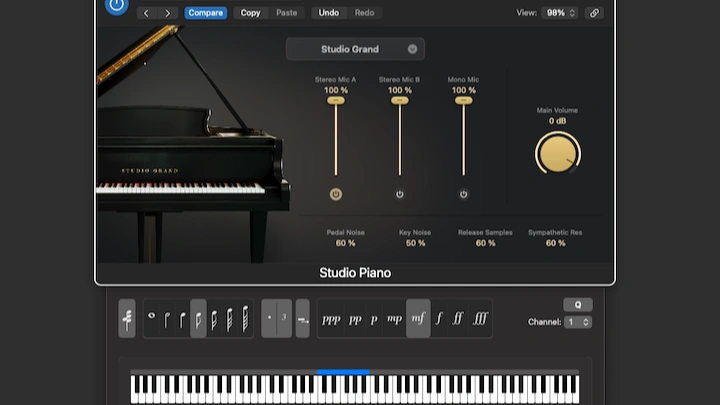Viewport: 720px width, 405px height.
Task: Open the Studio Grand model dropdown
Action: click(355, 49)
